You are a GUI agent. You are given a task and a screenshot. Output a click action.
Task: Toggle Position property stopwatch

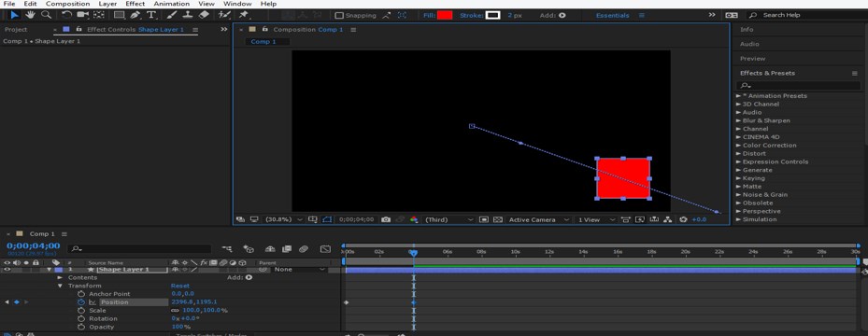81,302
